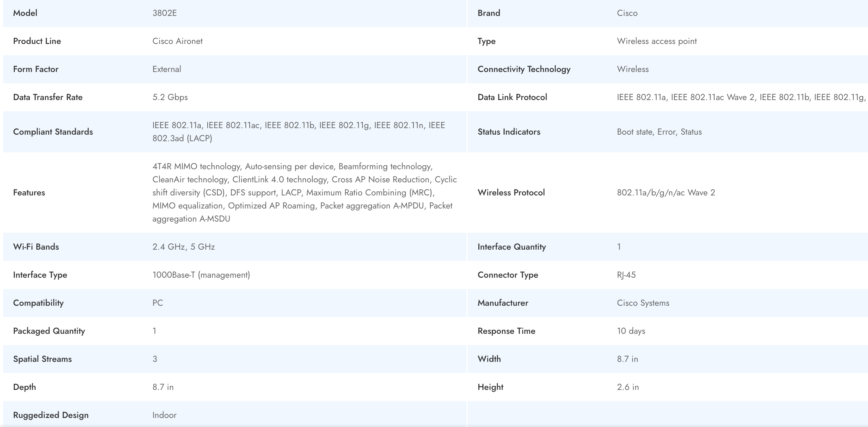This screenshot has height=427, width=868.
Task: Click Interface Type 1000Base-T (management) value
Action: pyautogui.click(x=201, y=275)
